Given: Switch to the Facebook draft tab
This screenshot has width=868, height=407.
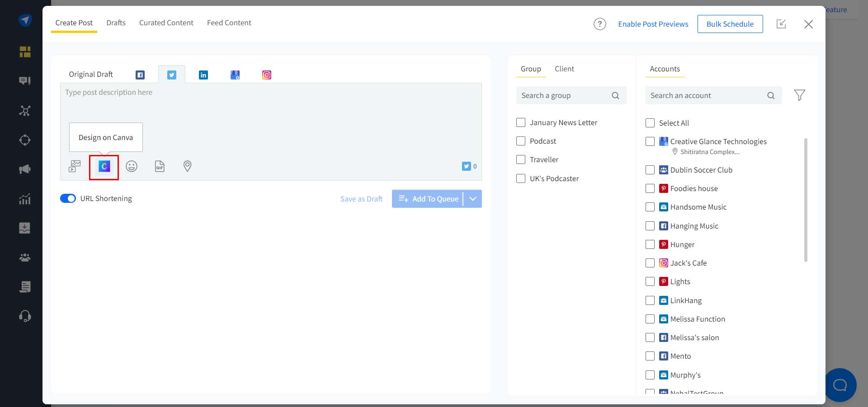Looking at the screenshot, I should point(140,75).
